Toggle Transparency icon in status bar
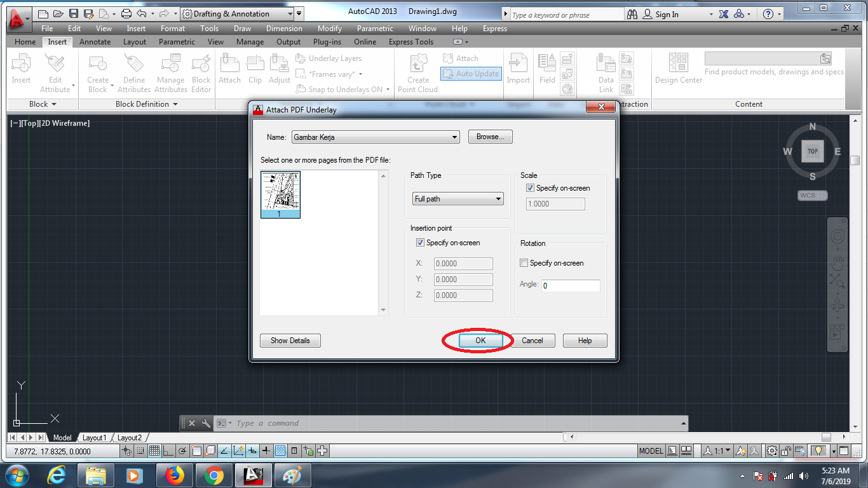 280,451
